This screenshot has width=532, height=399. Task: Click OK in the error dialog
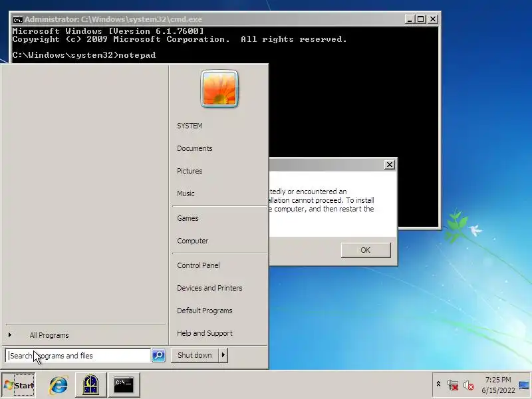coord(366,250)
